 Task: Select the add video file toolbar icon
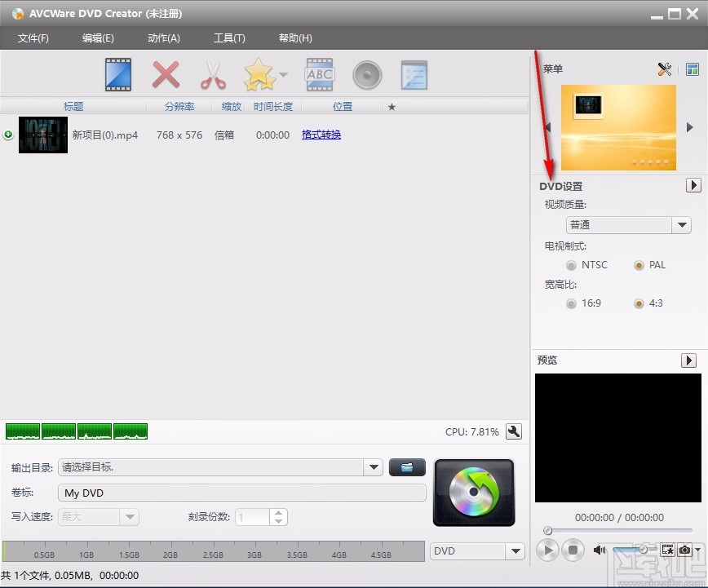117,74
